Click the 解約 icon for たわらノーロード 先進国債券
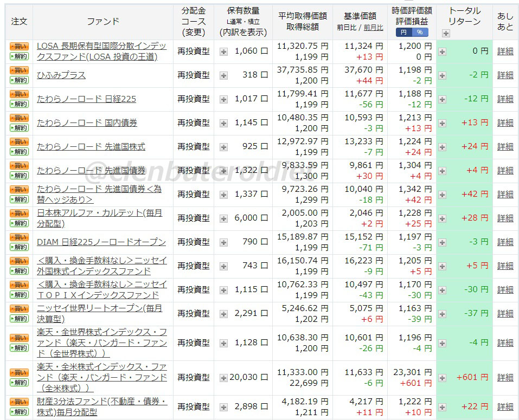Image resolution: width=519 pixels, height=420 pixels. pos(18,175)
